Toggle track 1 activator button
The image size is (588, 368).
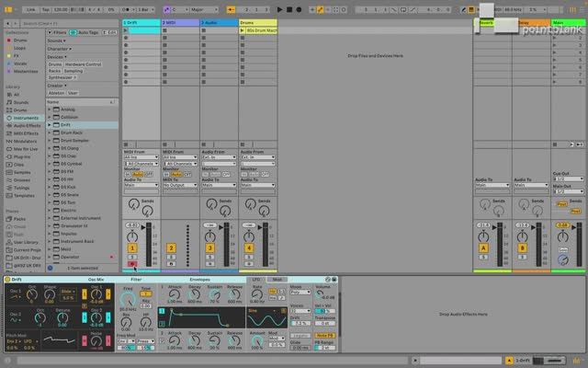tap(132, 247)
